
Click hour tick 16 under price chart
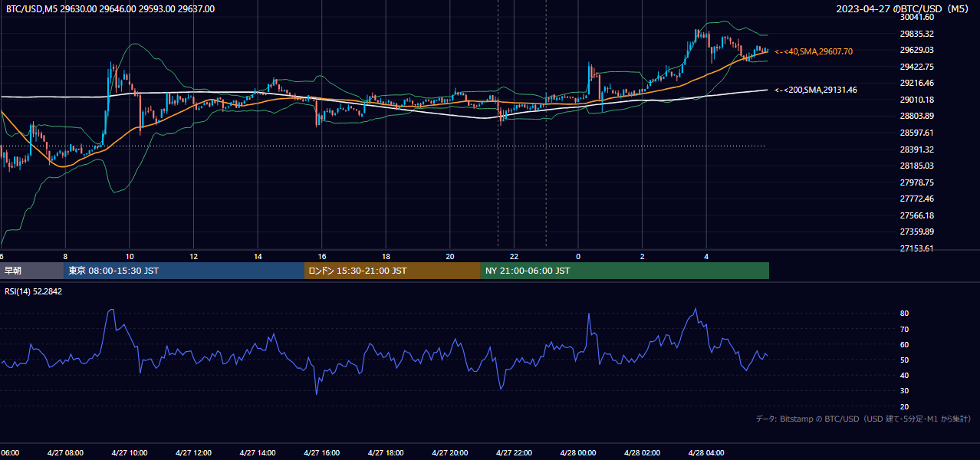pyautogui.click(x=322, y=256)
